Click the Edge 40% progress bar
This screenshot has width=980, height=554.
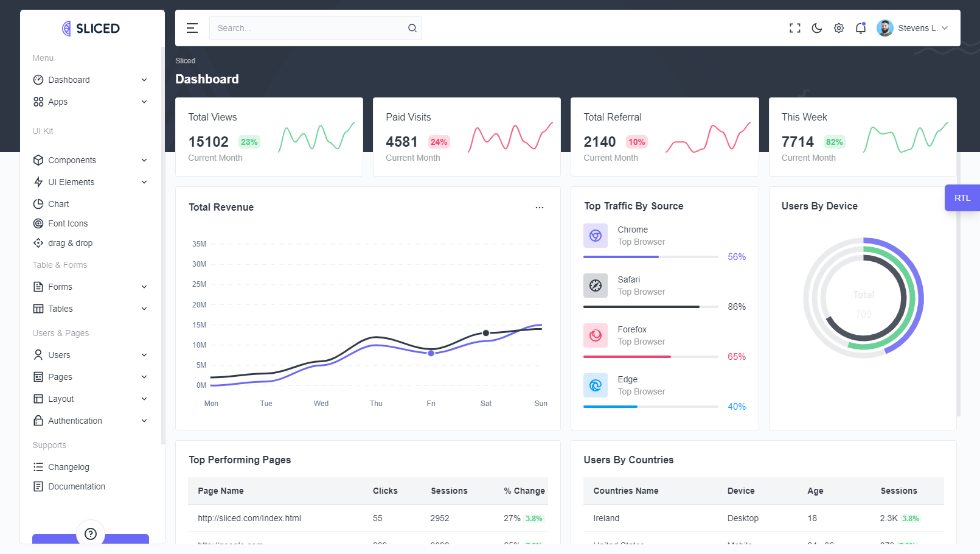tap(650, 407)
